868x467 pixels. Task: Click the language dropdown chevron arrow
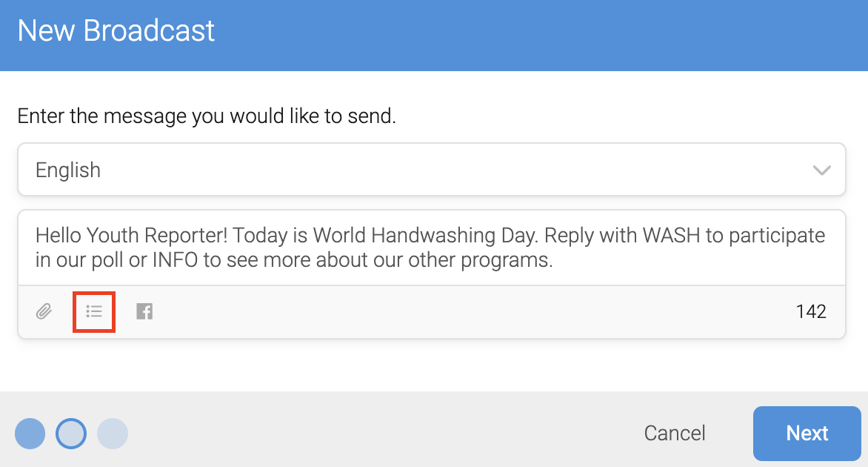pos(821,170)
